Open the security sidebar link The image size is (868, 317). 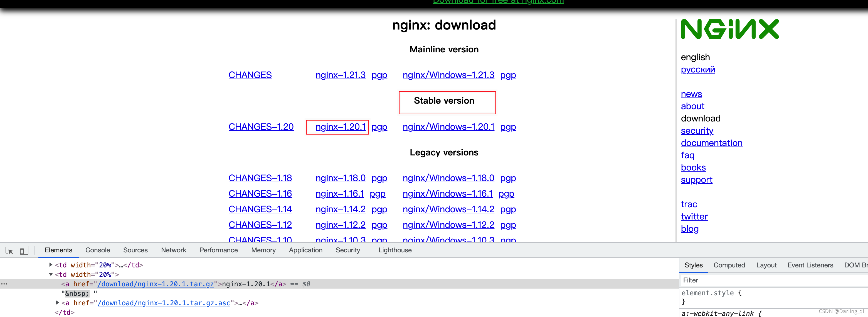coord(697,131)
